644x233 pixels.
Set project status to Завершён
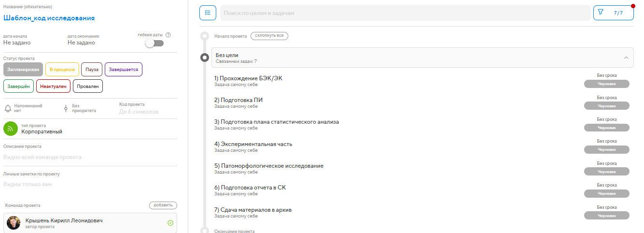click(x=18, y=86)
